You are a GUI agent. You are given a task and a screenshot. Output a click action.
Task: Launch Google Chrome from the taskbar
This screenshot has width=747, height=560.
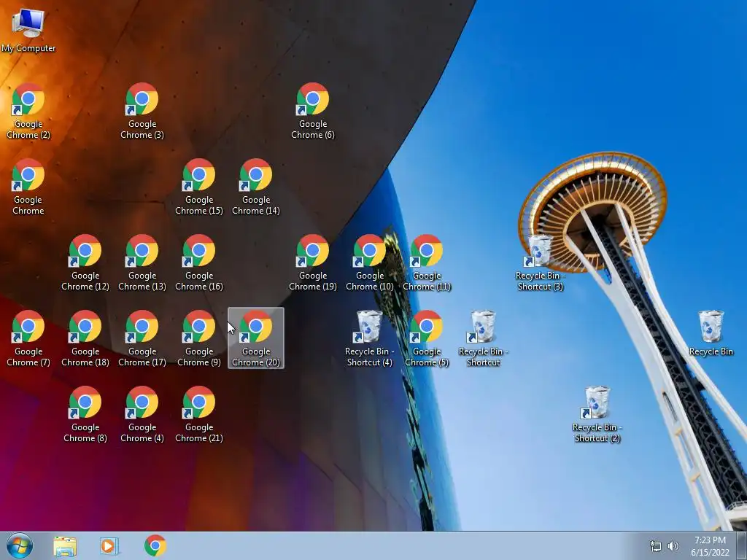click(x=155, y=545)
